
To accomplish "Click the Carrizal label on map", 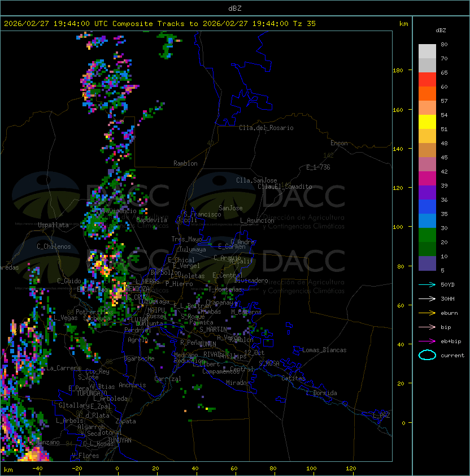I will click(x=168, y=379).
